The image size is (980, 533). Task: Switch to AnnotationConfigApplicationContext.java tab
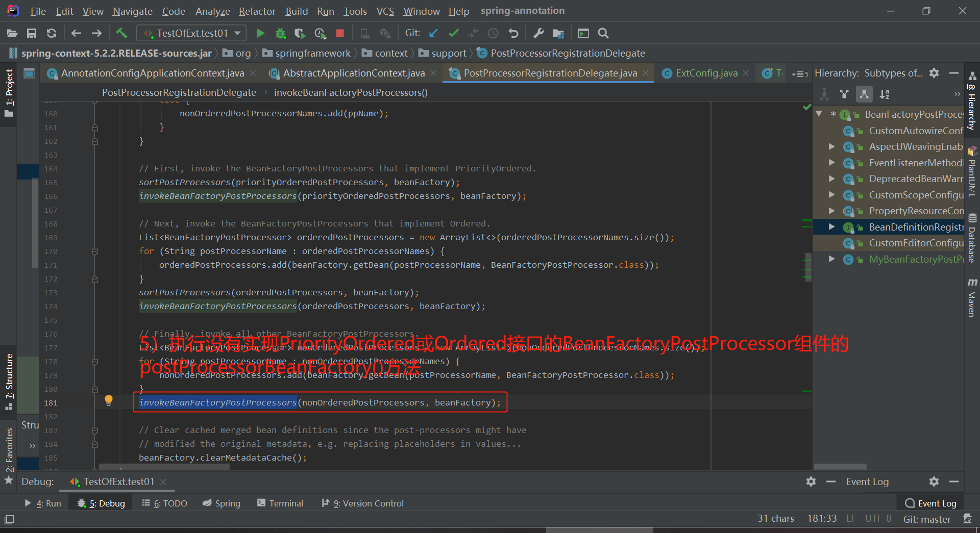pyautogui.click(x=152, y=73)
